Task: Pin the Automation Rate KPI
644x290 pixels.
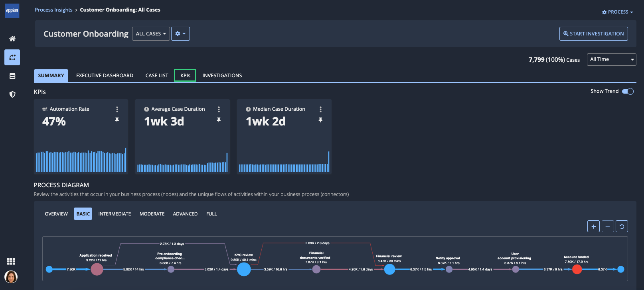Action: click(x=117, y=120)
